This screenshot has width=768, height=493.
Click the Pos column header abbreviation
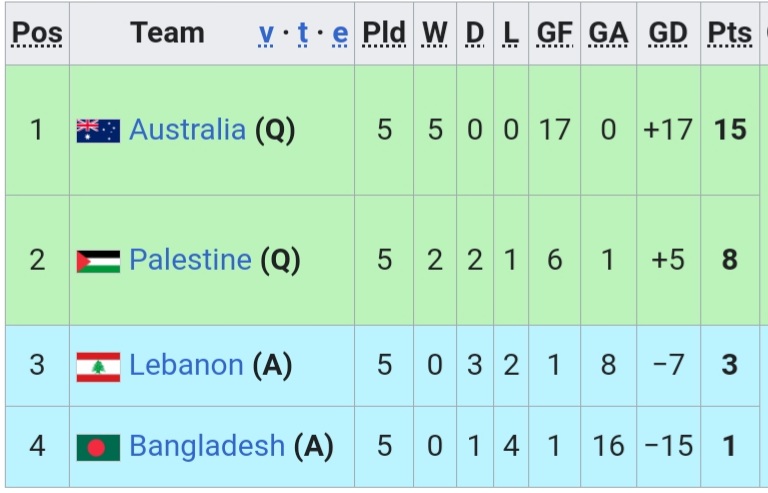37,33
